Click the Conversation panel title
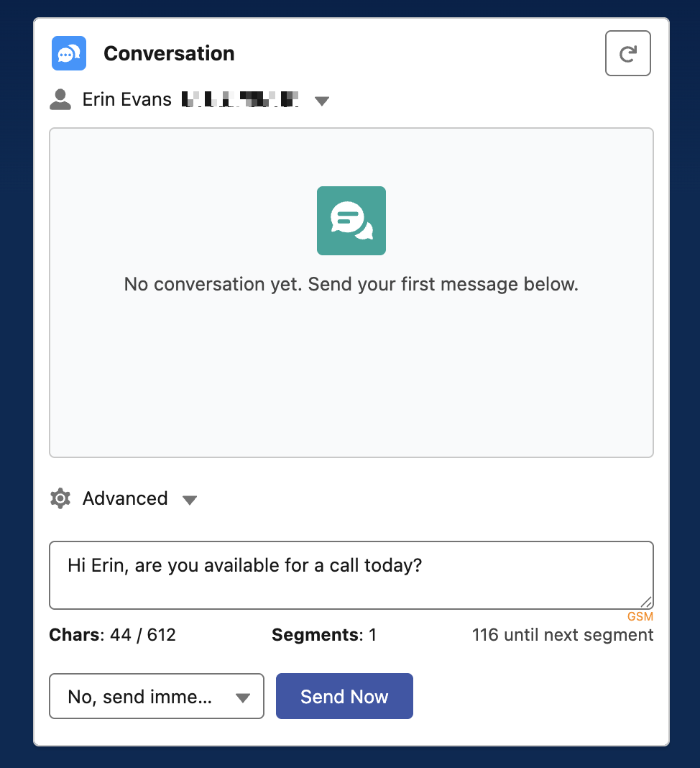Screen dimensions: 700x768 (x=169, y=53)
